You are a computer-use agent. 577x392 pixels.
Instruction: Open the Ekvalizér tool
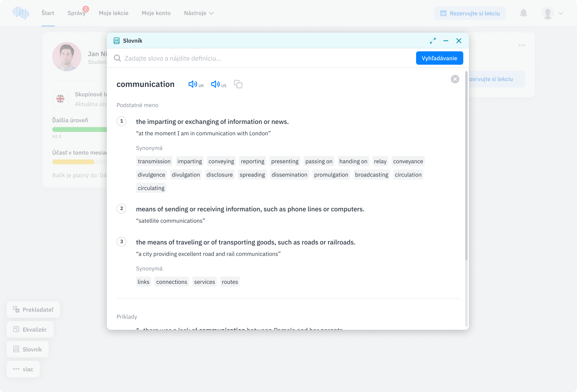point(30,329)
